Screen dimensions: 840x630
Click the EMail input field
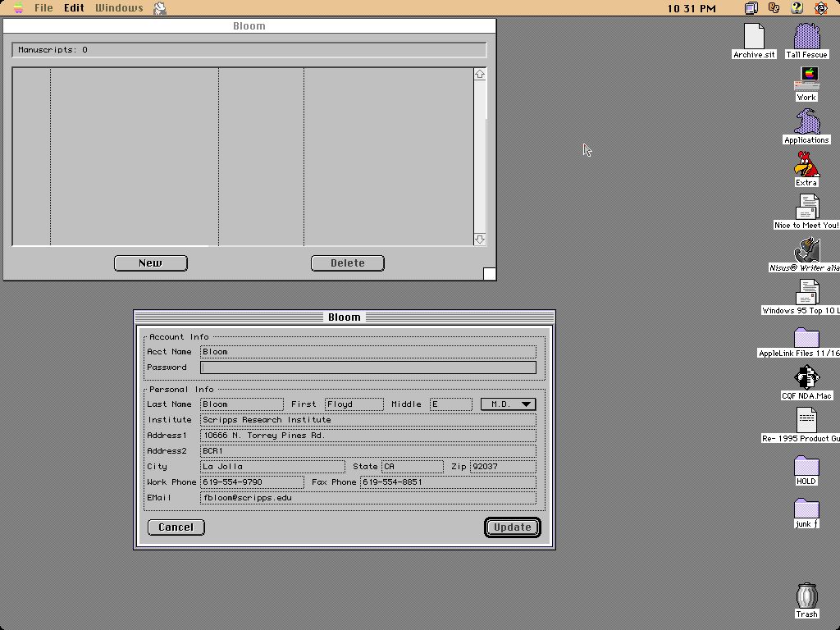[367, 498]
